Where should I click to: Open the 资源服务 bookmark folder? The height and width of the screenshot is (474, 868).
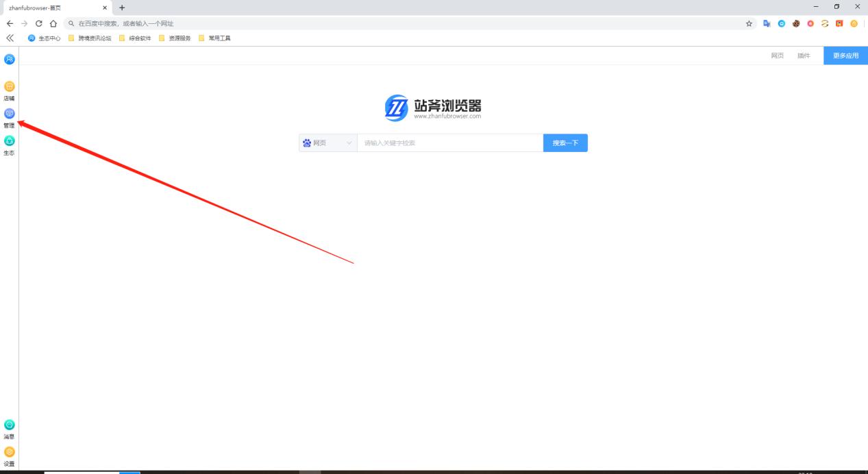click(175, 38)
